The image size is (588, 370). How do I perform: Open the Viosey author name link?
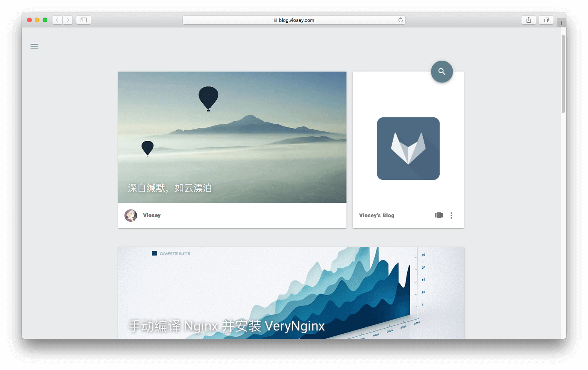[152, 216]
